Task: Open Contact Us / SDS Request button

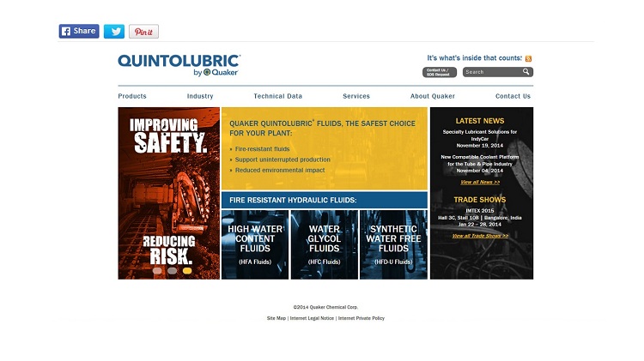Action: coord(440,72)
